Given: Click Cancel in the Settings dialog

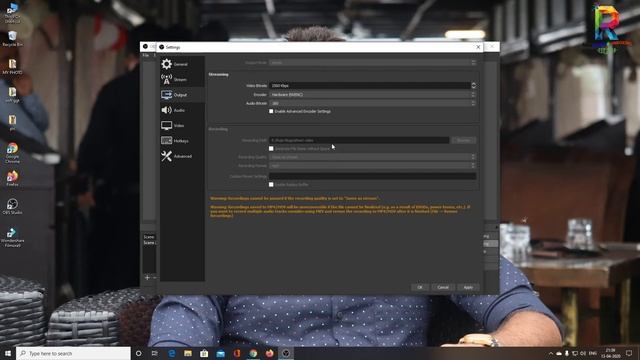Looking at the screenshot, I should (x=443, y=287).
